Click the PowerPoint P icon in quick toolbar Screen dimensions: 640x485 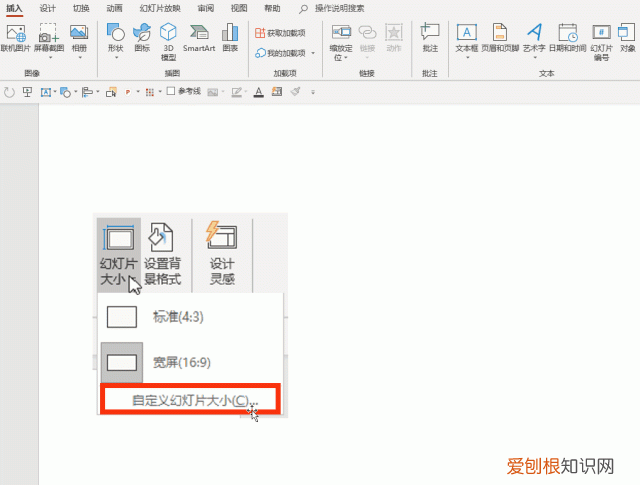(128, 92)
